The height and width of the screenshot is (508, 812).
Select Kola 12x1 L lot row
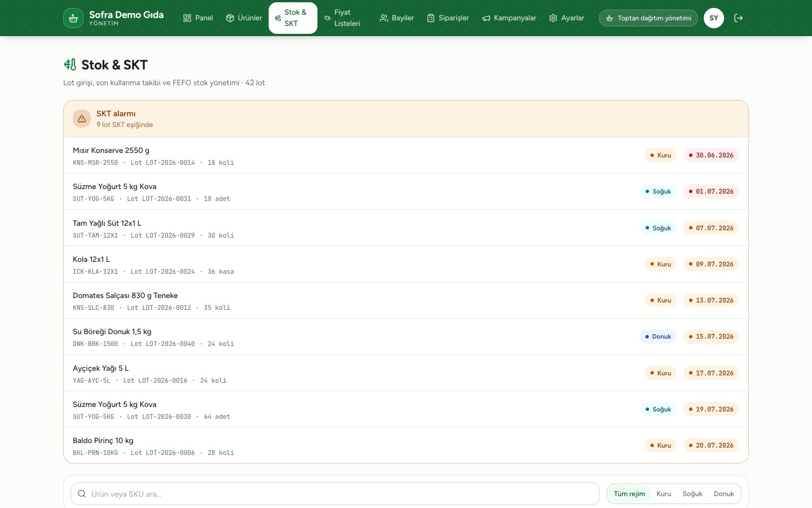(406, 264)
